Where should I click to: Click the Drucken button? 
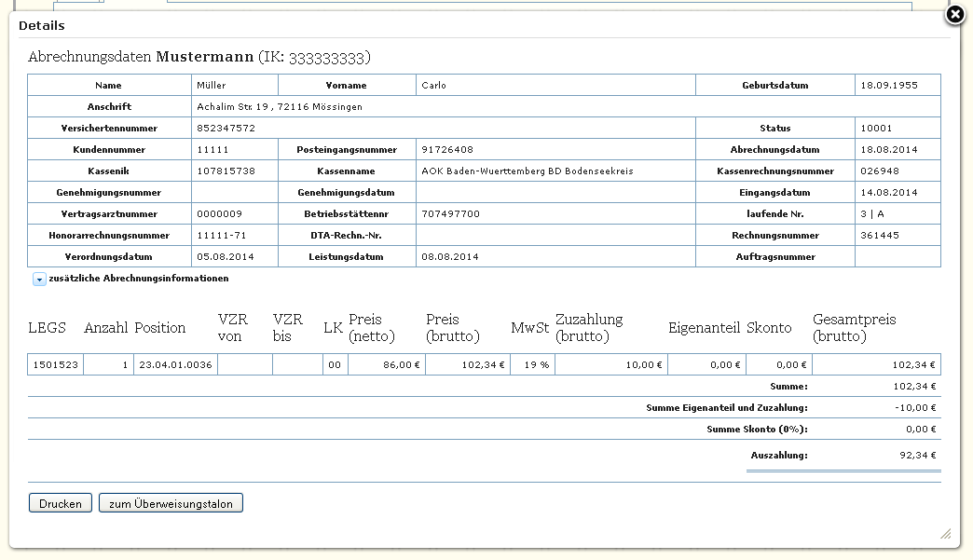pyautogui.click(x=61, y=503)
